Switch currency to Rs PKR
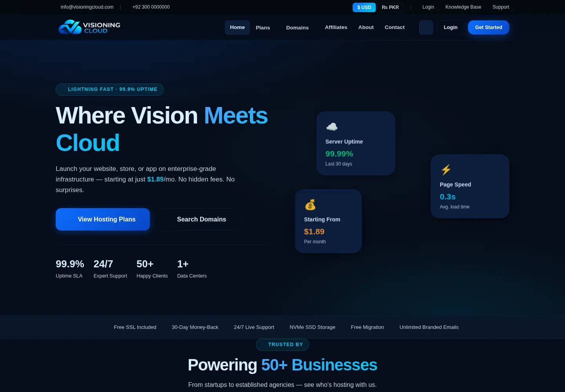Image resolution: width=565 pixels, height=392 pixels. click(x=390, y=7)
